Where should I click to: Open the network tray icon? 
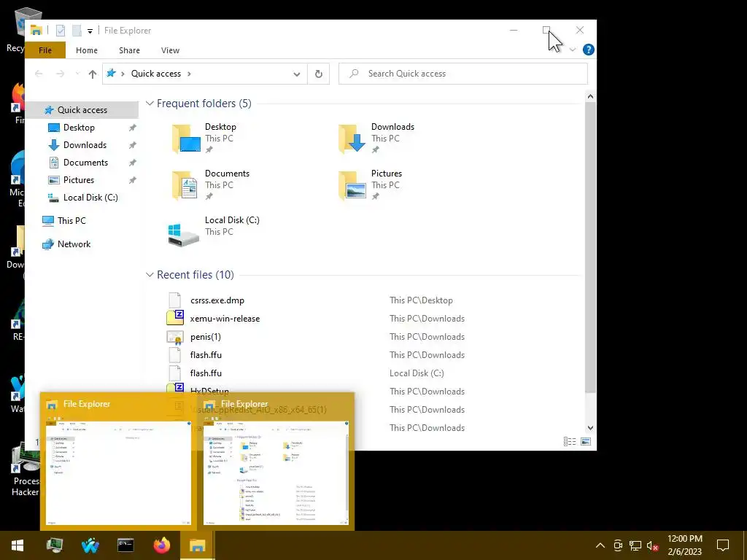tap(635, 545)
